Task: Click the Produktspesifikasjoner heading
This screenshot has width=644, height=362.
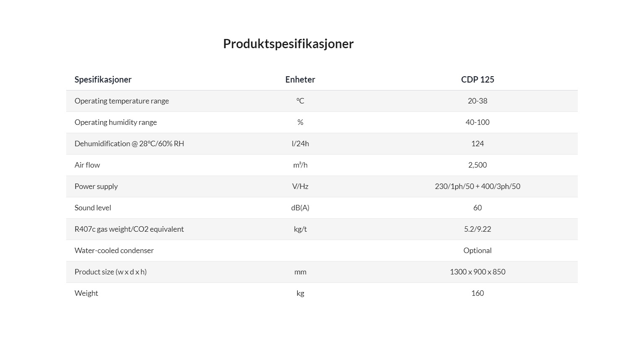Action: [288, 44]
